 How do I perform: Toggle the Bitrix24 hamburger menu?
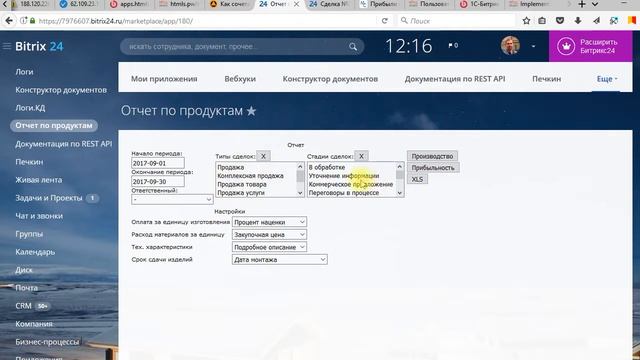[x=7, y=46]
